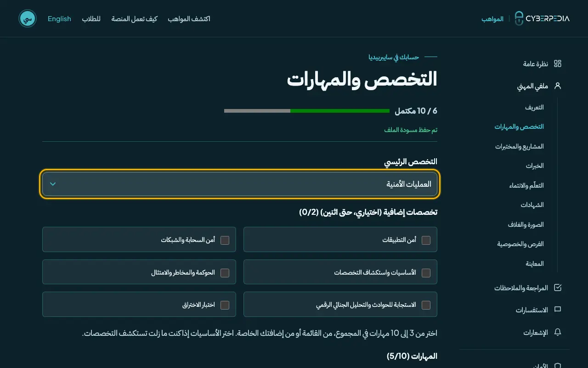The height and width of the screenshot is (368, 588).
Task: Go to المعاينة sidebar item
Action: click(x=535, y=264)
